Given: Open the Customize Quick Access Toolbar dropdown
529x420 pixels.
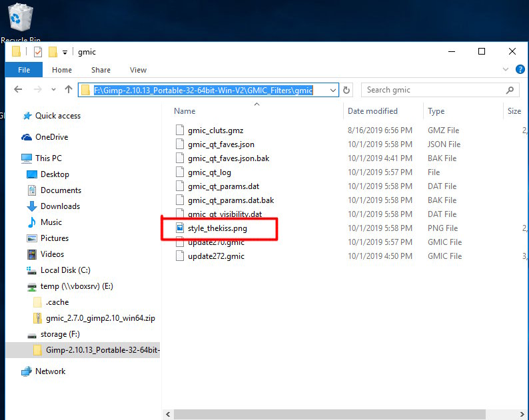Looking at the screenshot, I should [x=65, y=52].
